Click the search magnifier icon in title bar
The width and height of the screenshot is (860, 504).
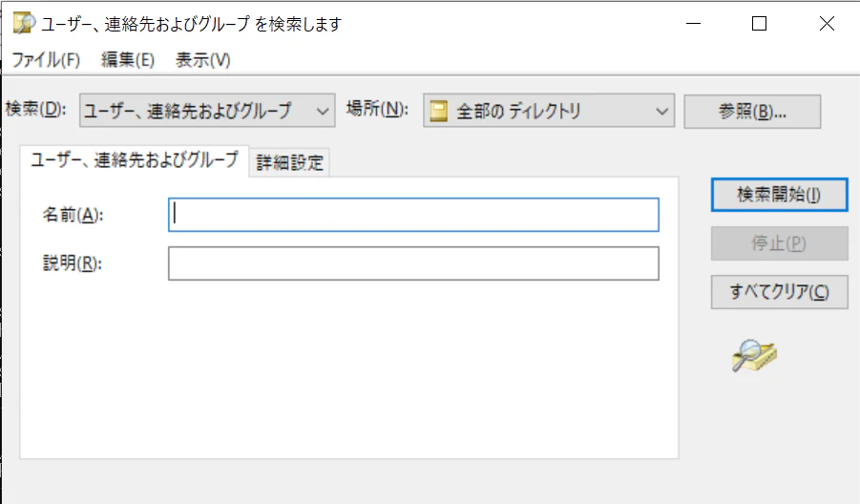point(24,24)
